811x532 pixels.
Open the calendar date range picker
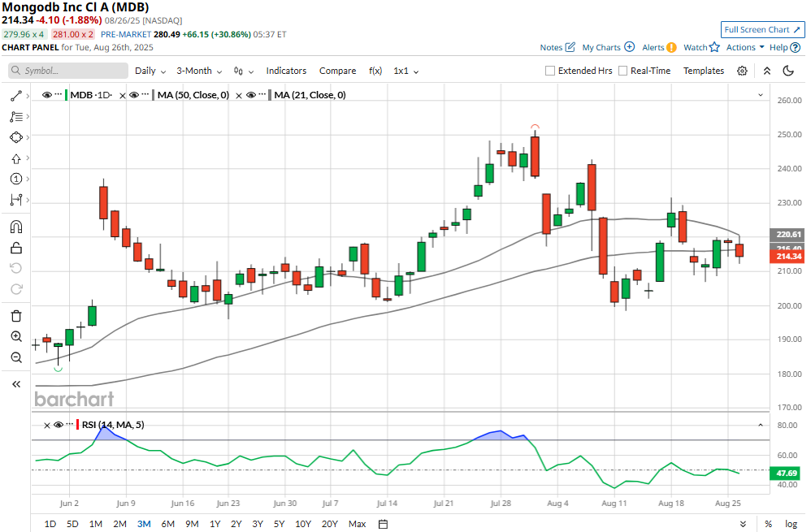click(383, 524)
